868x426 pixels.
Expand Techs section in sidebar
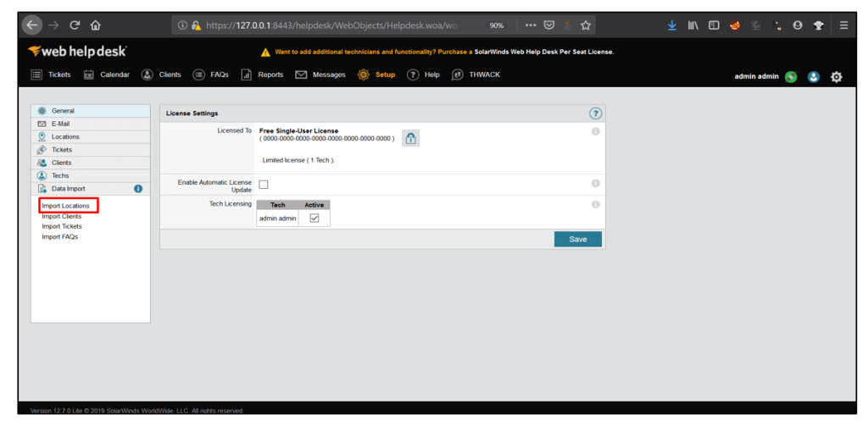coord(91,175)
